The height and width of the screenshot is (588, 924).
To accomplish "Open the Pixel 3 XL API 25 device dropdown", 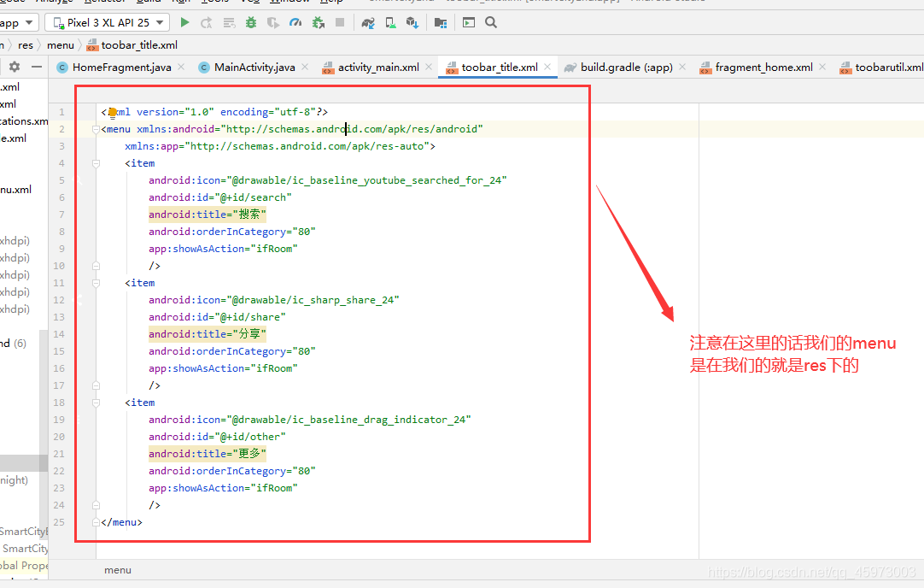I will tap(107, 23).
